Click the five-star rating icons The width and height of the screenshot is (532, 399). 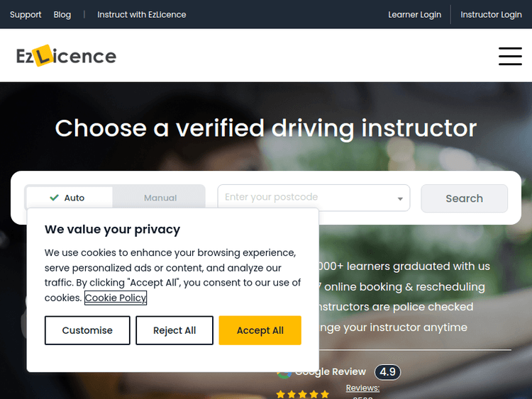pyautogui.click(x=302, y=394)
